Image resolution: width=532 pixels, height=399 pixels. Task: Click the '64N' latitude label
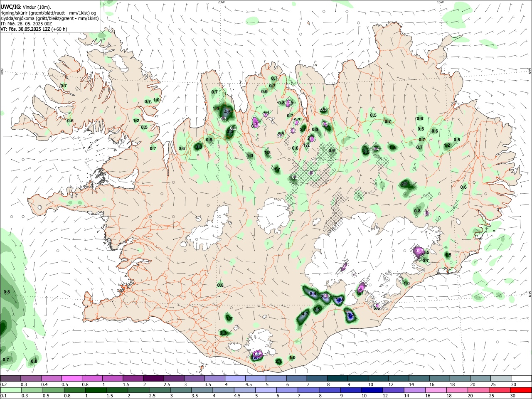pyautogui.click(x=530, y=293)
